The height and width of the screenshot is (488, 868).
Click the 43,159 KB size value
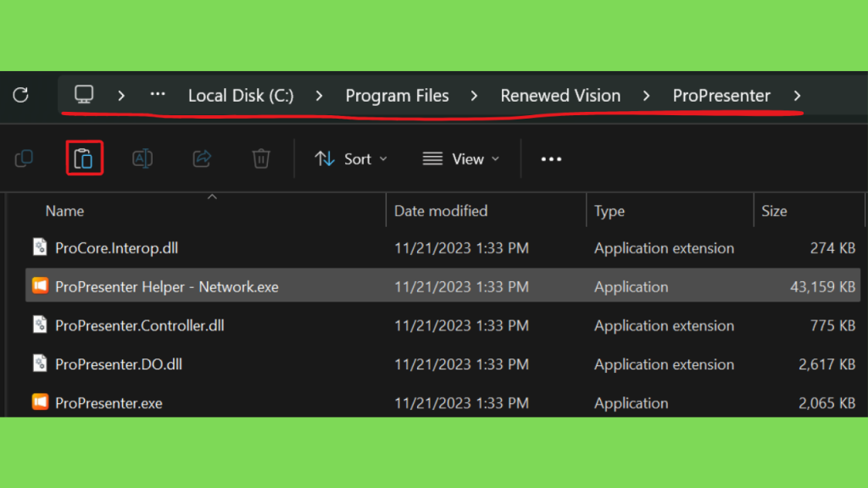pyautogui.click(x=822, y=286)
